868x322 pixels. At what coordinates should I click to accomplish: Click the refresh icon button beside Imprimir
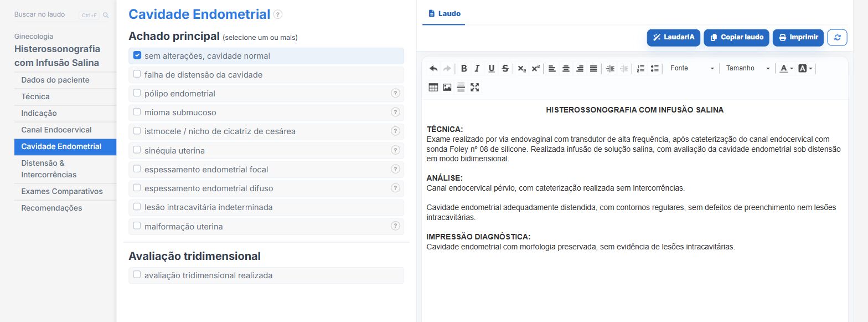[837, 37]
